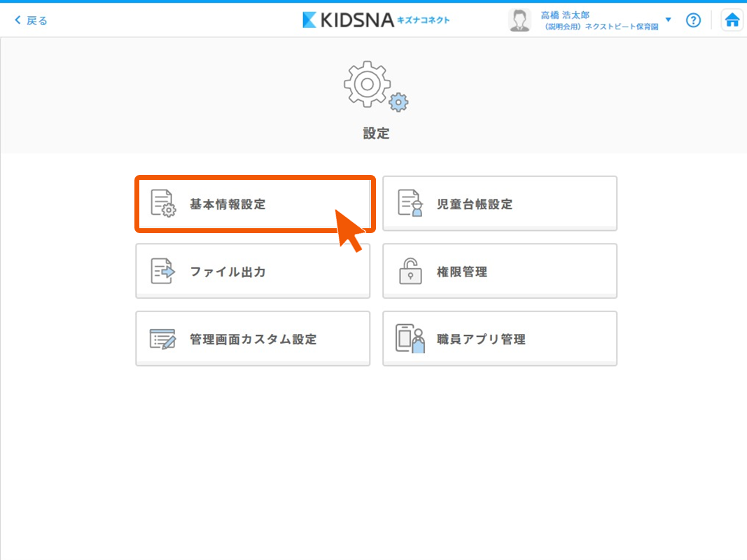This screenshot has height=560, width=747.
Task: Go to the home screen via house icon
Action: (x=732, y=20)
